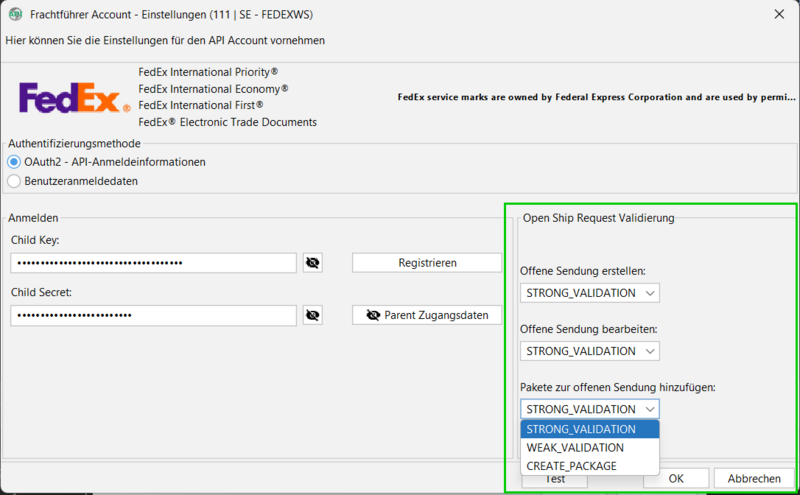Show Parent Zugangsdaten
Image resolution: width=800 pixels, height=495 pixels.
coord(427,315)
